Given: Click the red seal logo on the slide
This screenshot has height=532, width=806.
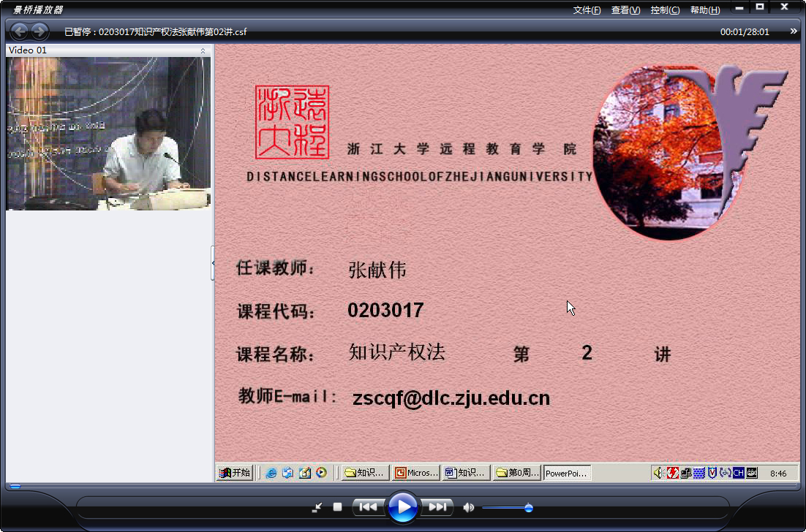Looking at the screenshot, I should click(x=292, y=122).
